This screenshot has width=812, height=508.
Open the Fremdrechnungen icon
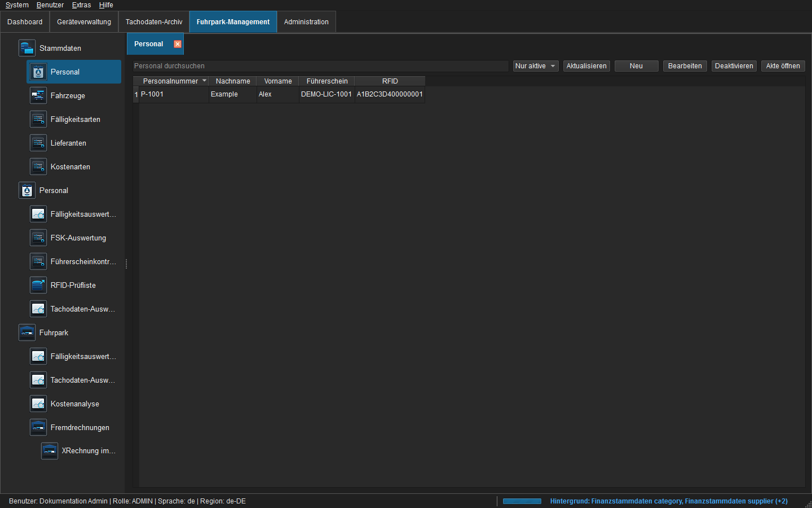[38, 427]
